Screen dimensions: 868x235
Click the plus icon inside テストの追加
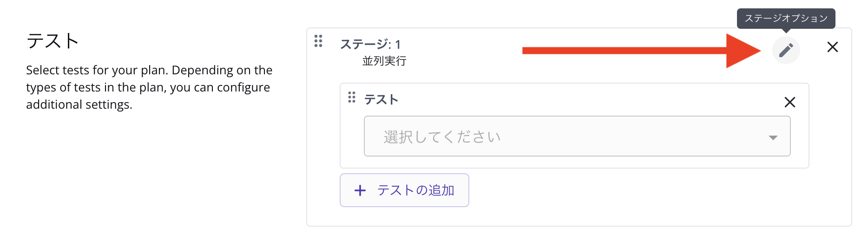click(x=360, y=190)
